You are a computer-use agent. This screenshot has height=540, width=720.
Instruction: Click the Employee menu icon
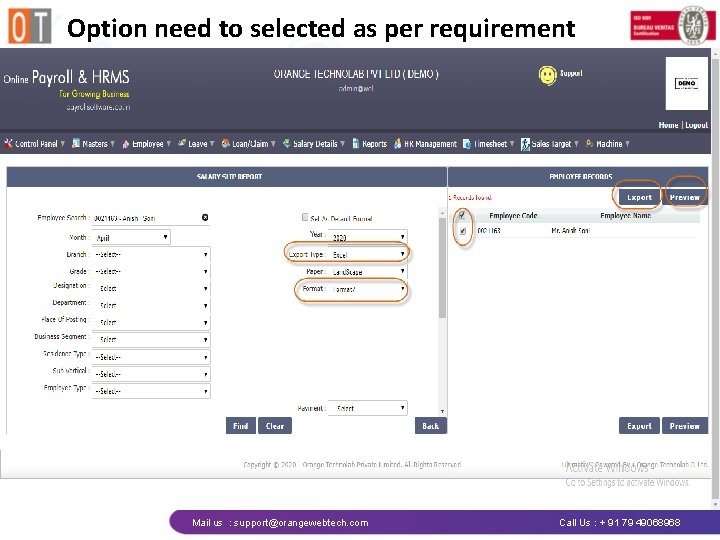126,144
